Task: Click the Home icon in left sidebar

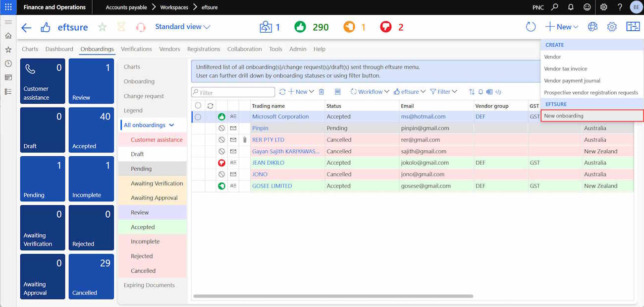Action: [8, 36]
